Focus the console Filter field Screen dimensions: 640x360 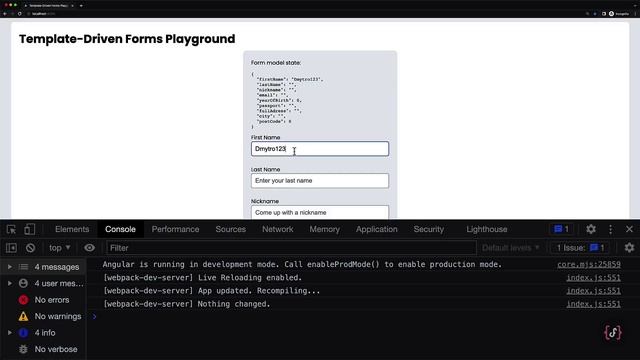click(x=291, y=248)
